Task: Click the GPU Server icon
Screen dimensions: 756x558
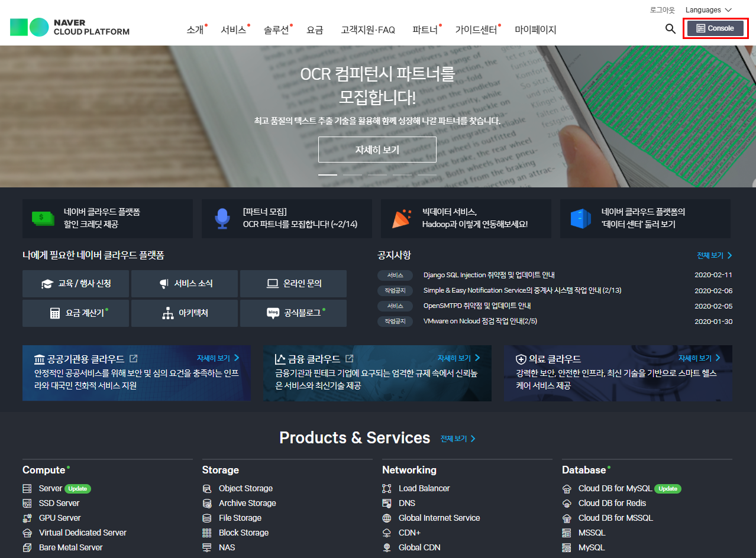Action: (x=27, y=518)
